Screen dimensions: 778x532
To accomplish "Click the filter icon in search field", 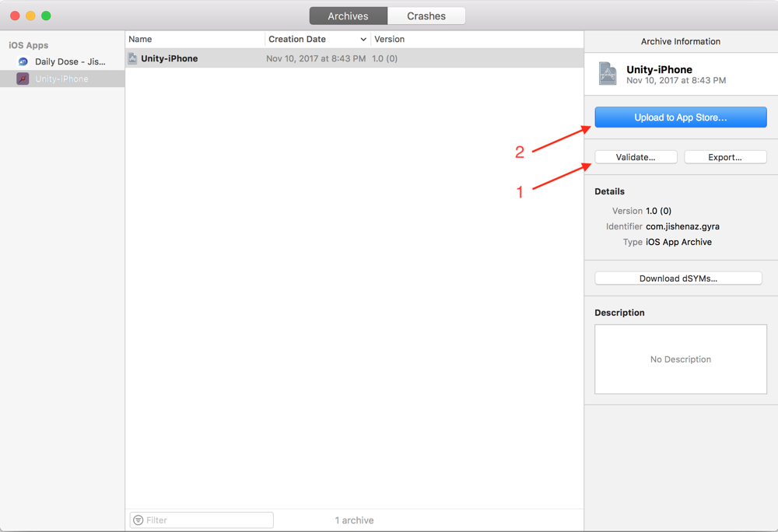I will point(138,520).
